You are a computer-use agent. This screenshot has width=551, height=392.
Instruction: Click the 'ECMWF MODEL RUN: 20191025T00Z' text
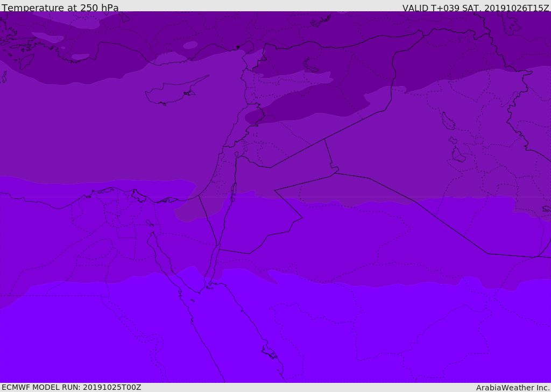(x=72, y=387)
